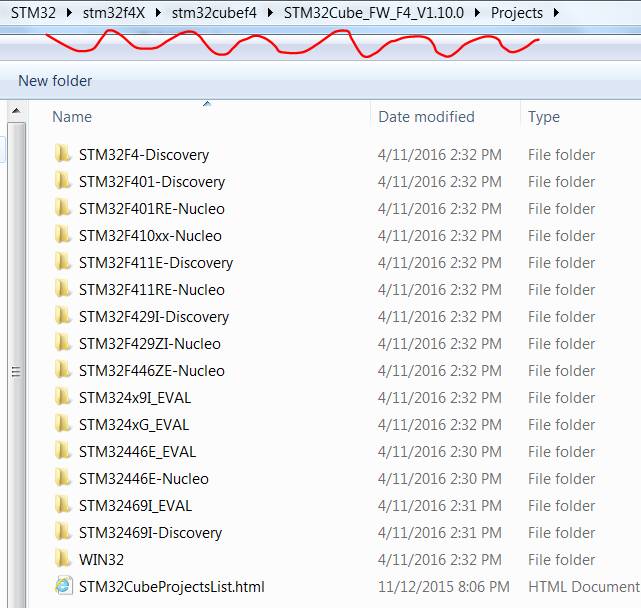641x608 pixels.
Task: Select the STM32446E_EVAL file name
Action: tap(137, 451)
